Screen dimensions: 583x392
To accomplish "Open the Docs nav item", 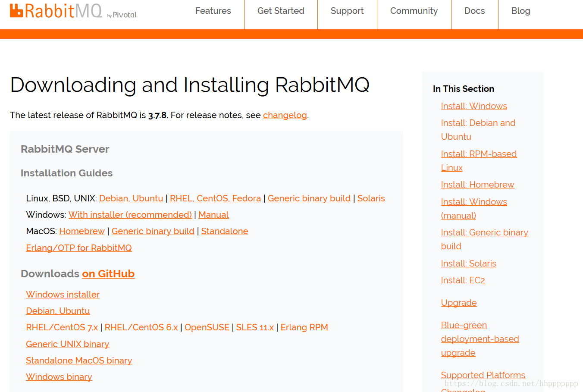I will pyautogui.click(x=474, y=11).
